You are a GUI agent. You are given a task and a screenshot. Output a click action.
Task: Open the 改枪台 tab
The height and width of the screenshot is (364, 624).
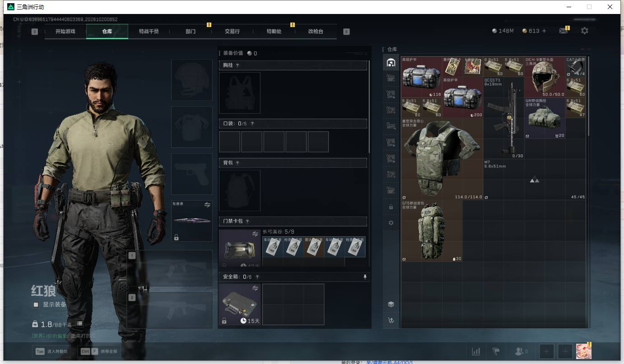click(x=316, y=32)
